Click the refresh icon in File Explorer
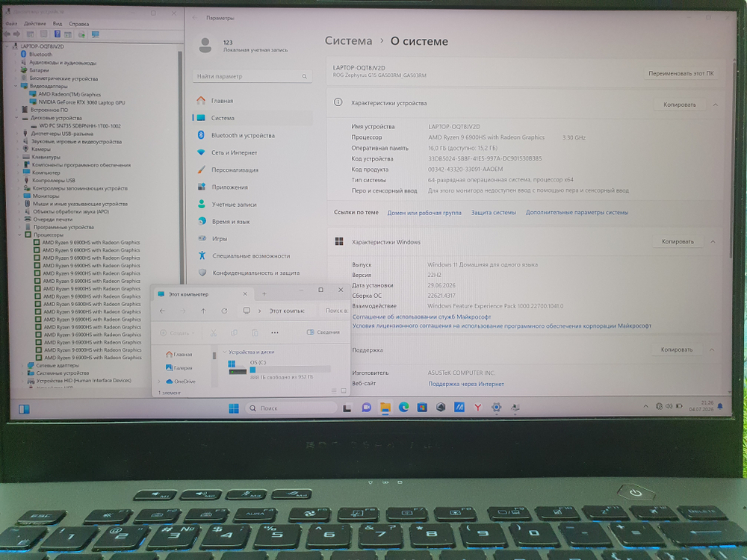 (224, 311)
